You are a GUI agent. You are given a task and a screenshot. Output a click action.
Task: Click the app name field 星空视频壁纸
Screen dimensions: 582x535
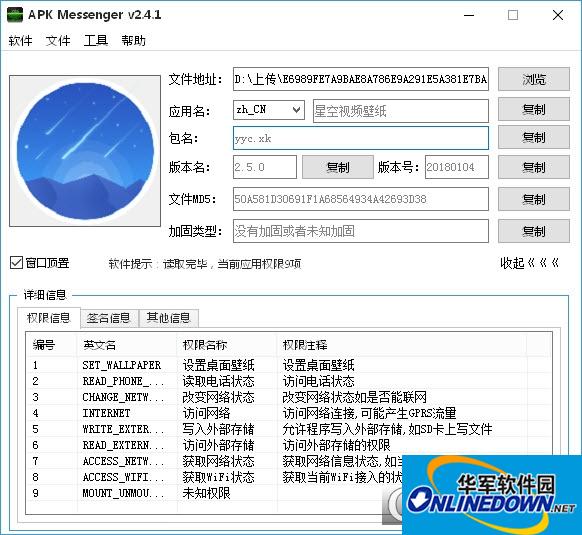click(400, 111)
